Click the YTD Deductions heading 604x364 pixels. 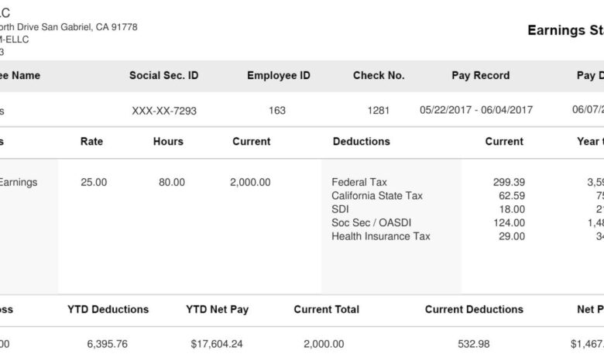pyautogui.click(x=108, y=310)
